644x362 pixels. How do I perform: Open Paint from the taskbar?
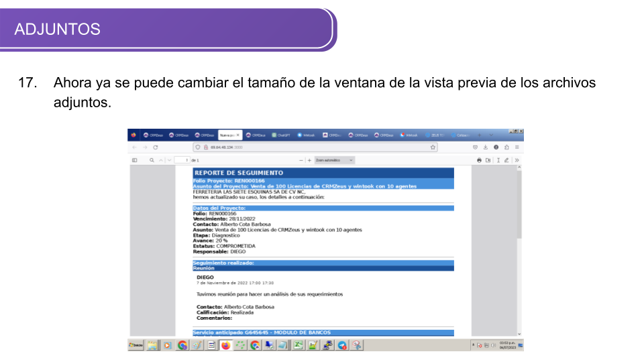pos(197,346)
